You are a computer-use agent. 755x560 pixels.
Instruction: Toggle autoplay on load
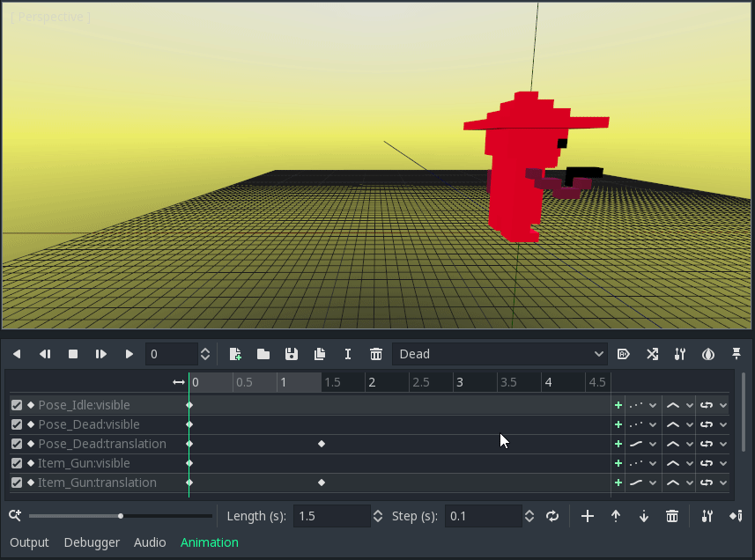coord(624,354)
